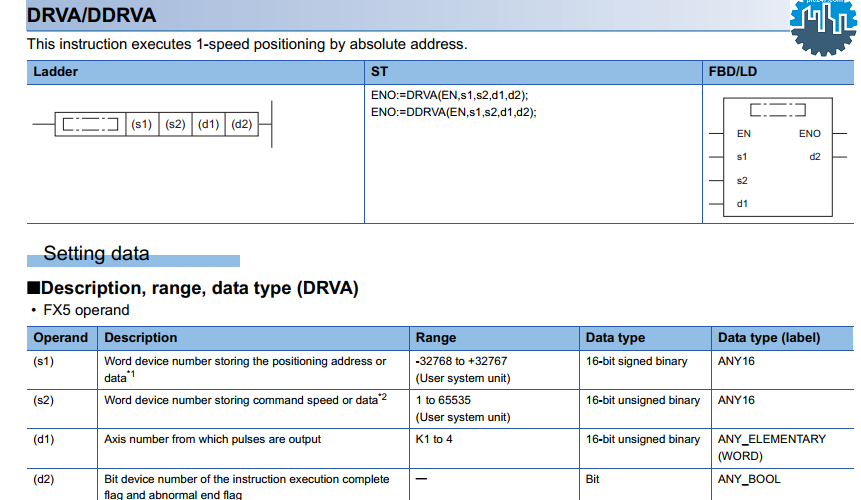
Task: Click ANY16 label in (s1) row
Action: [x=736, y=361]
